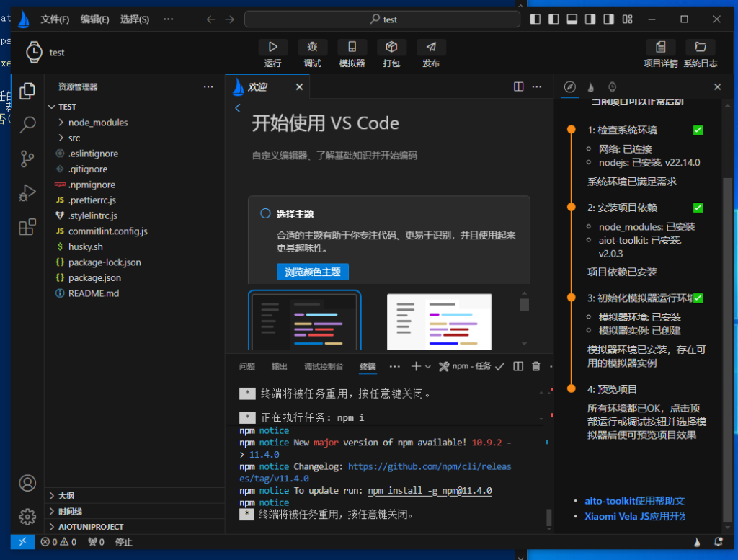Go back with the left arrow
The image size is (738, 560).
click(x=211, y=19)
